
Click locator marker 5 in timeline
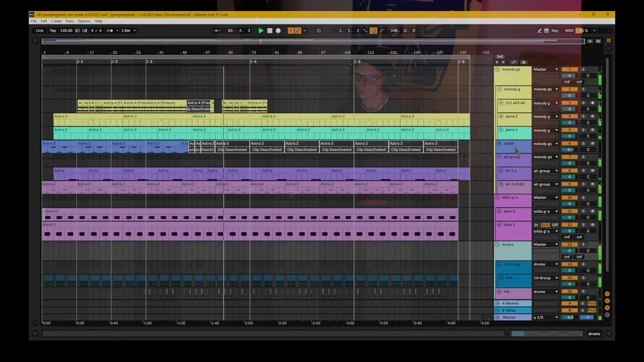click(357, 62)
